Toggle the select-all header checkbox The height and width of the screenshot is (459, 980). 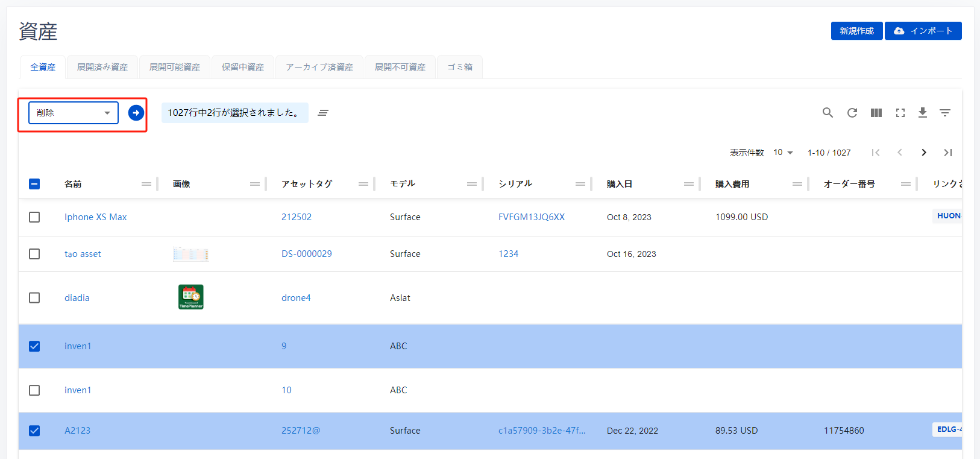click(34, 184)
